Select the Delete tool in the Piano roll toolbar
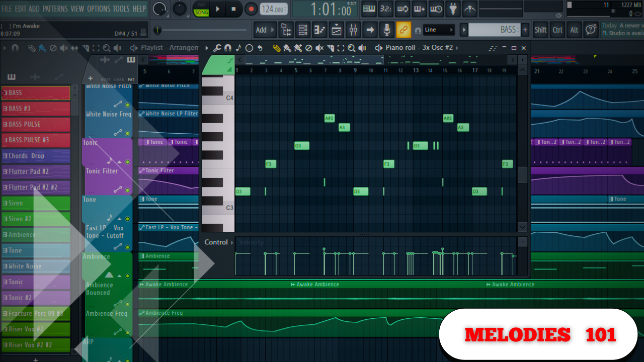The image size is (644, 362). pyautogui.click(x=309, y=48)
